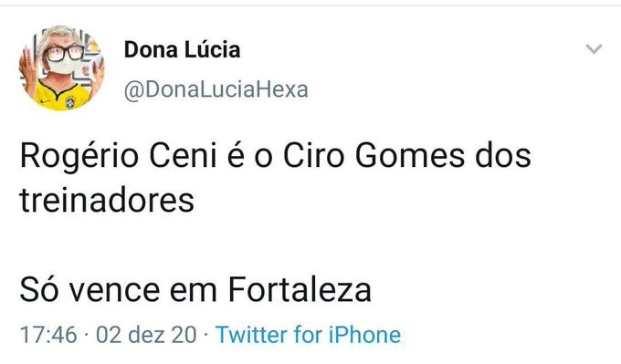Visit the @DonaLuciaHexa handle
This screenshot has height=364, width=621.
tap(216, 89)
